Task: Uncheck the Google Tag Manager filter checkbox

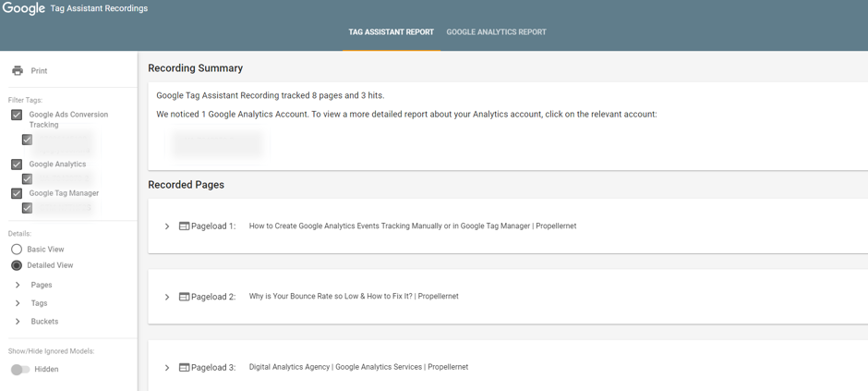Action: 17,193
